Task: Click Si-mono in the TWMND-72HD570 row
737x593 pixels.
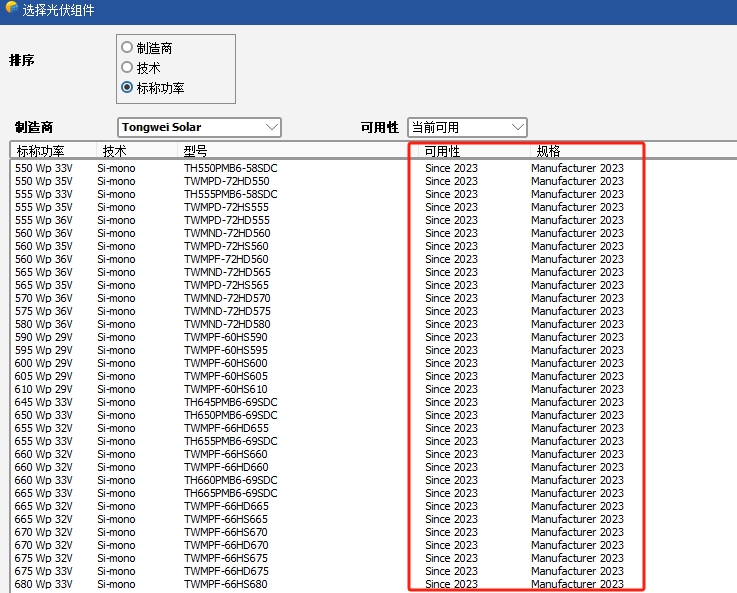Action: coord(117,298)
